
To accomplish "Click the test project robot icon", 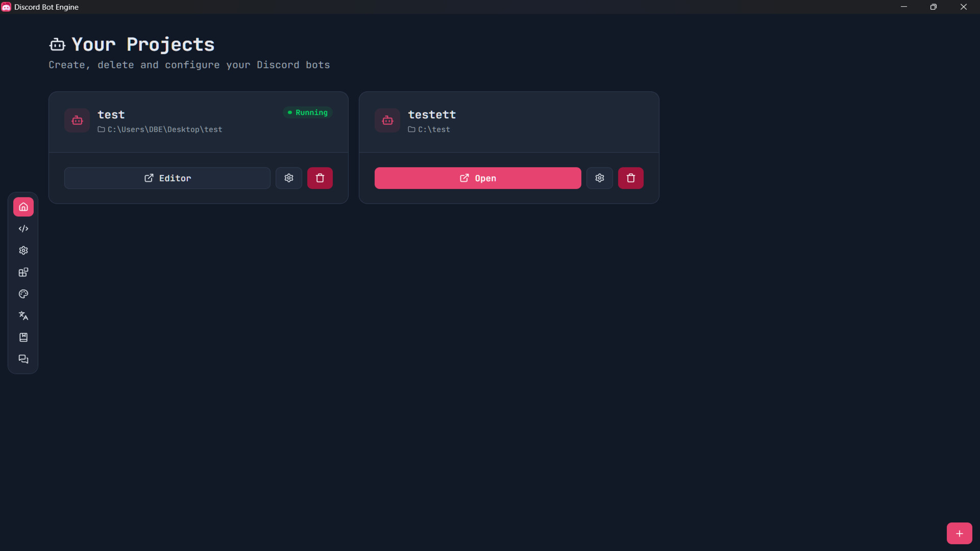I will (x=77, y=120).
